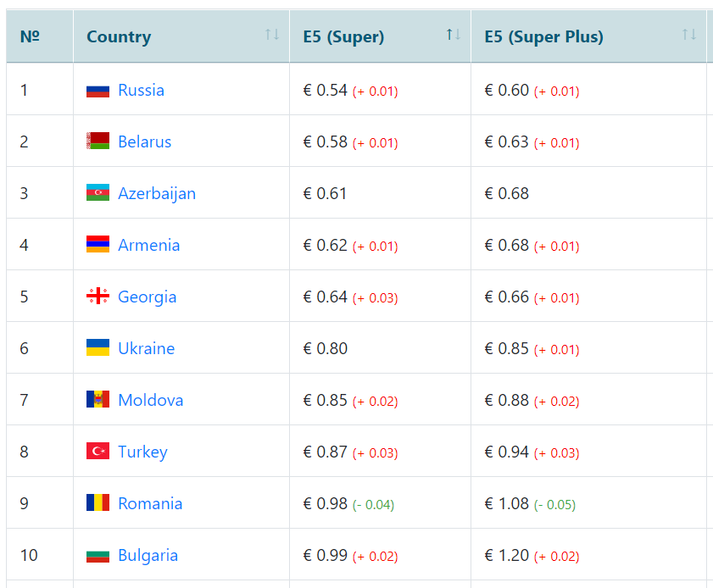Select Romania's € 0.98 price cell
The width and height of the screenshot is (713, 588).
click(380, 503)
